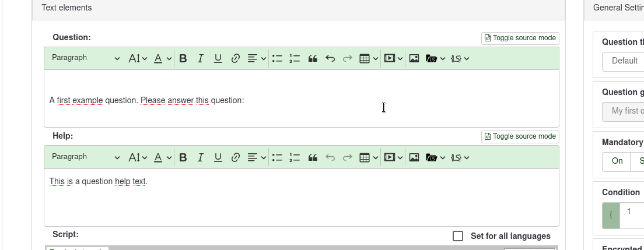Insert block quote in the Help editor
The image size is (644, 250).
click(x=313, y=157)
